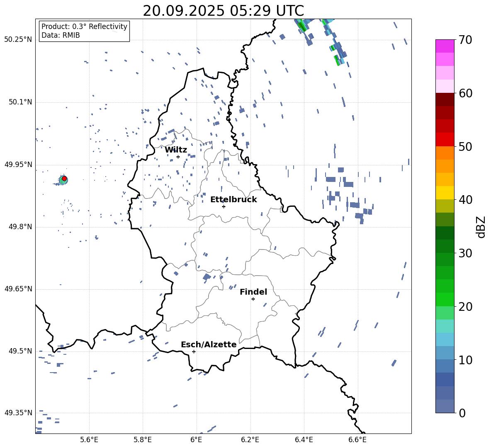Click the 'Product: 0.3° Reflectivity' text

coord(84,26)
